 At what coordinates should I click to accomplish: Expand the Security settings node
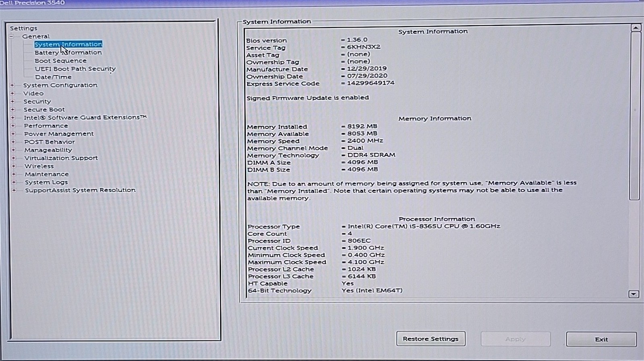point(12,101)
